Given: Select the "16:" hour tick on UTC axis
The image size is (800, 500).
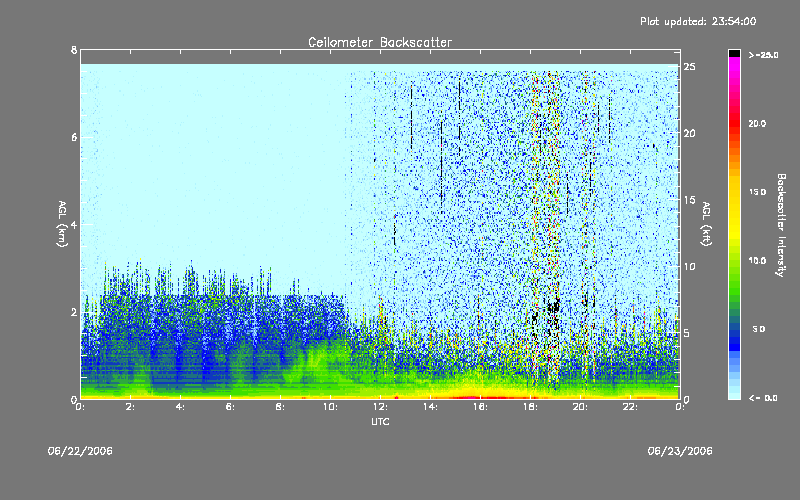Looking at the screenshot, I should [480, 407].
